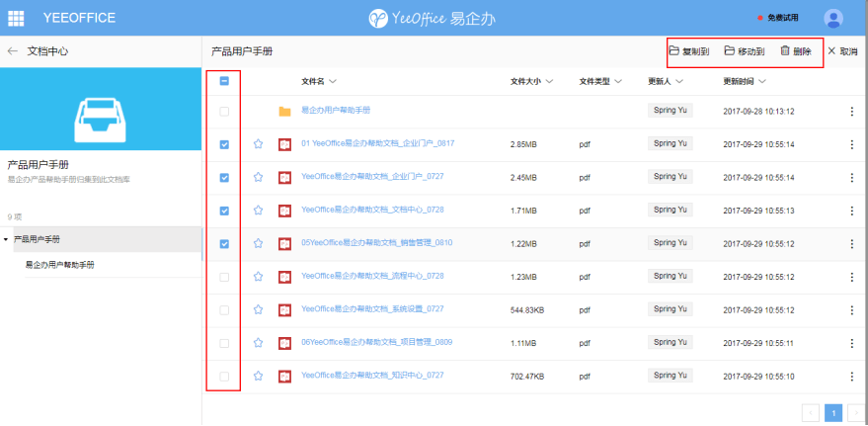Screen dimensions: 868x426
Task: Open more options for 项目管理_0809 row
Action: [852, 343]
